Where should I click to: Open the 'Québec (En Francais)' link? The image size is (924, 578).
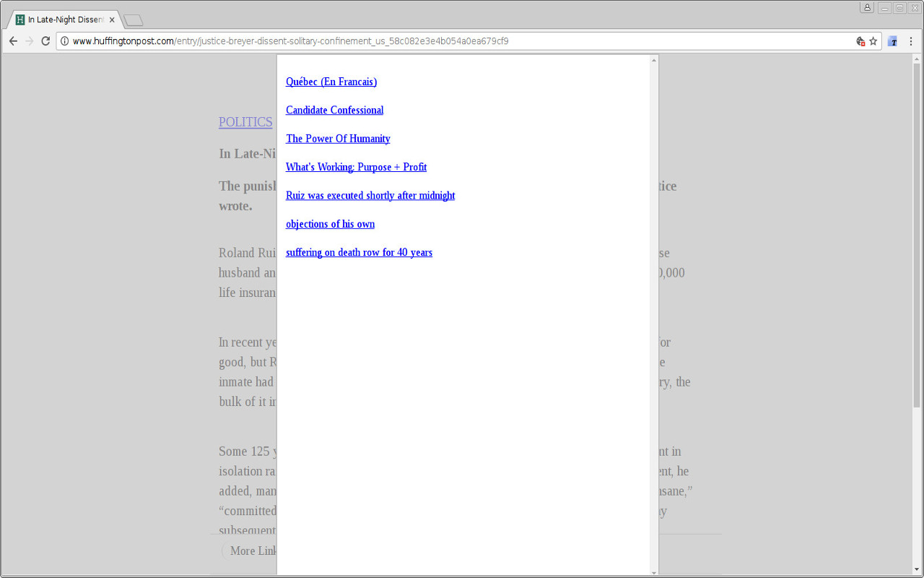click(331, 82)
